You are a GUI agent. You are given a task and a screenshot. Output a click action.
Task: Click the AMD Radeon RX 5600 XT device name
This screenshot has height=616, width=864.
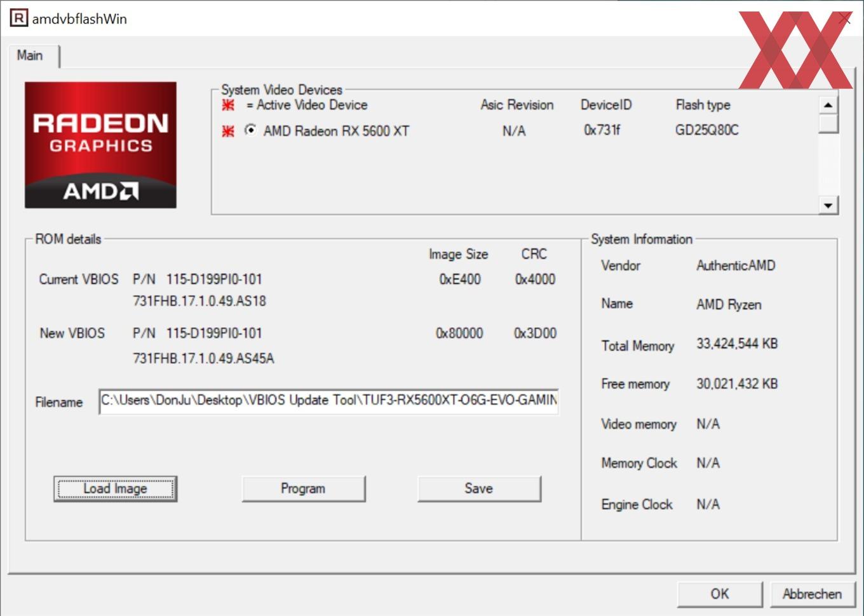click(x=336, y=131)
